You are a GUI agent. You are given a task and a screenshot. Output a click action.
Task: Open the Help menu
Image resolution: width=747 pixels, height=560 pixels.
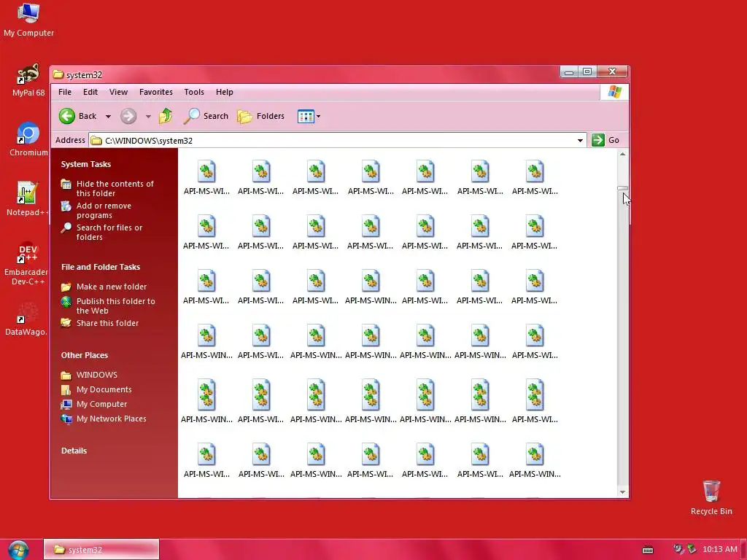(x=225, y=92)
